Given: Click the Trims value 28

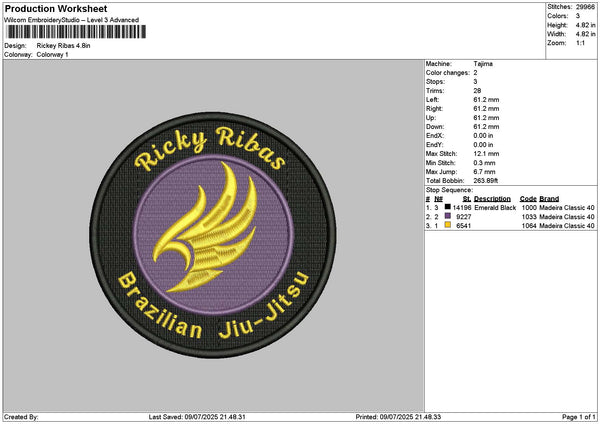Looking at the screenshot, I should [477, 91].
